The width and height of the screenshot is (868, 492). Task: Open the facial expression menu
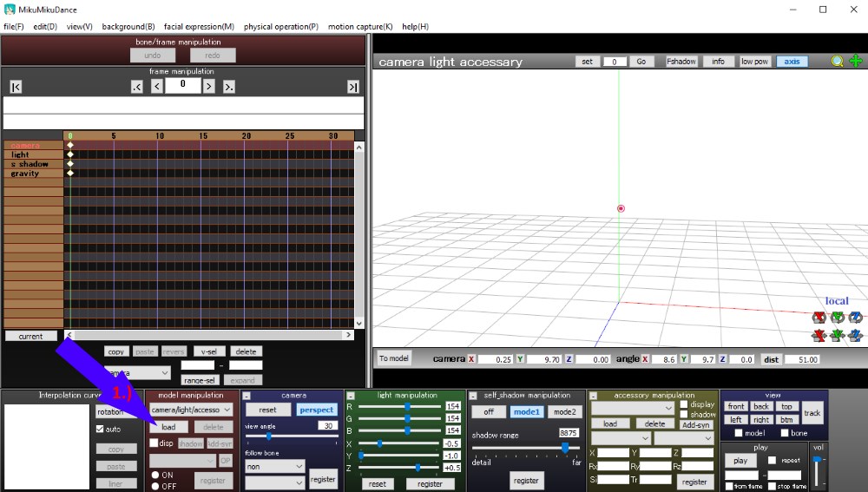pyautogui.click(x=199, y=27)
